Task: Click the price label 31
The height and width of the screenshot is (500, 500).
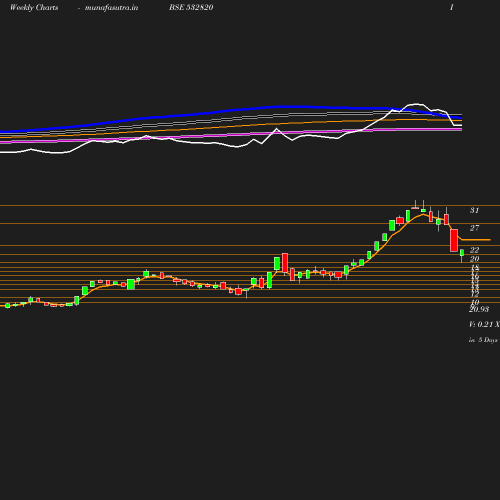Action: [x=474, y=210]
